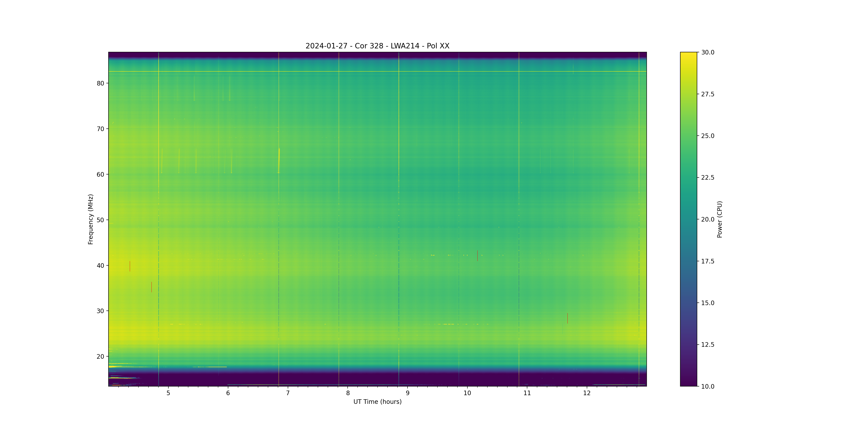Click the x-axis tick label 12
Image resolution: width=868 pixels, height=434 pixels.
tap(587, 393)
